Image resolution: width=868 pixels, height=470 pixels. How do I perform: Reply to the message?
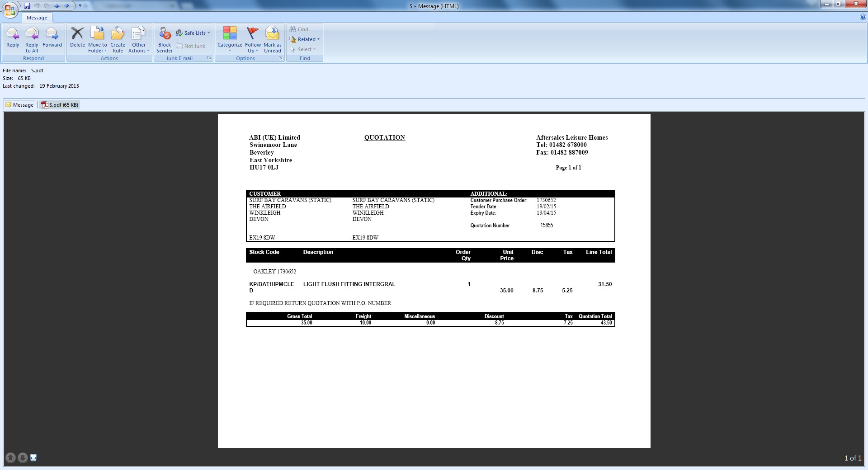(x=13, y=38)
